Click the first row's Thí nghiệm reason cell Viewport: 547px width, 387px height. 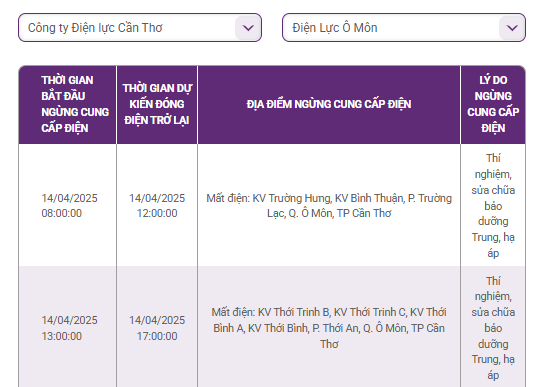click(493, 205)
